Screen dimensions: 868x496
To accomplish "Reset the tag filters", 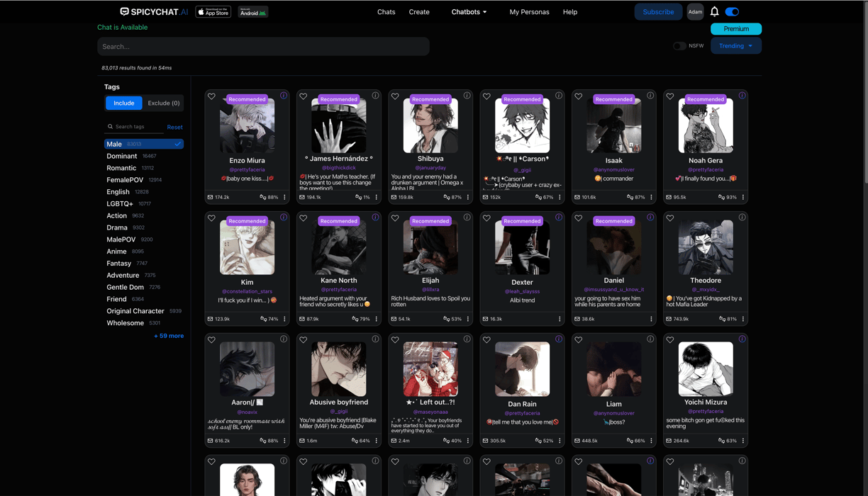I will click(x=174, y=127).
